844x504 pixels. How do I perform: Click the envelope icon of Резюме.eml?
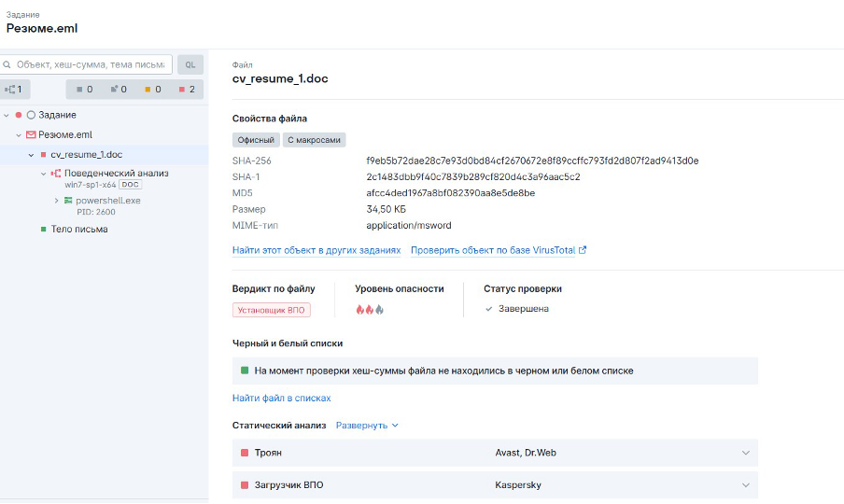point(31,134)
